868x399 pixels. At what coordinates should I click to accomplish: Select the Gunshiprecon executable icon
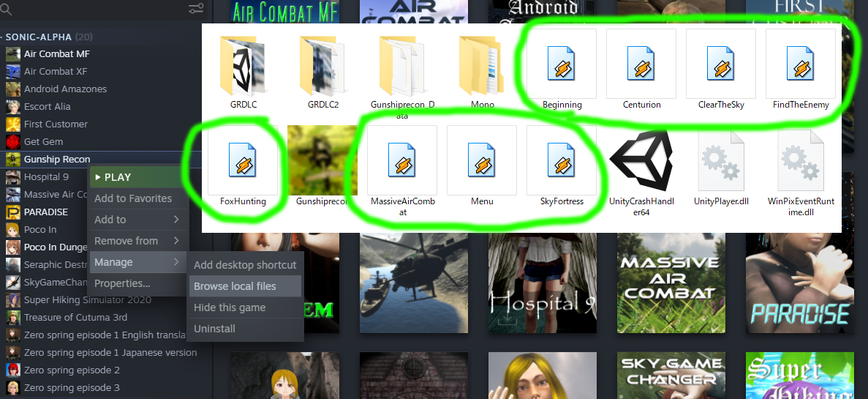tap(322, 160)
